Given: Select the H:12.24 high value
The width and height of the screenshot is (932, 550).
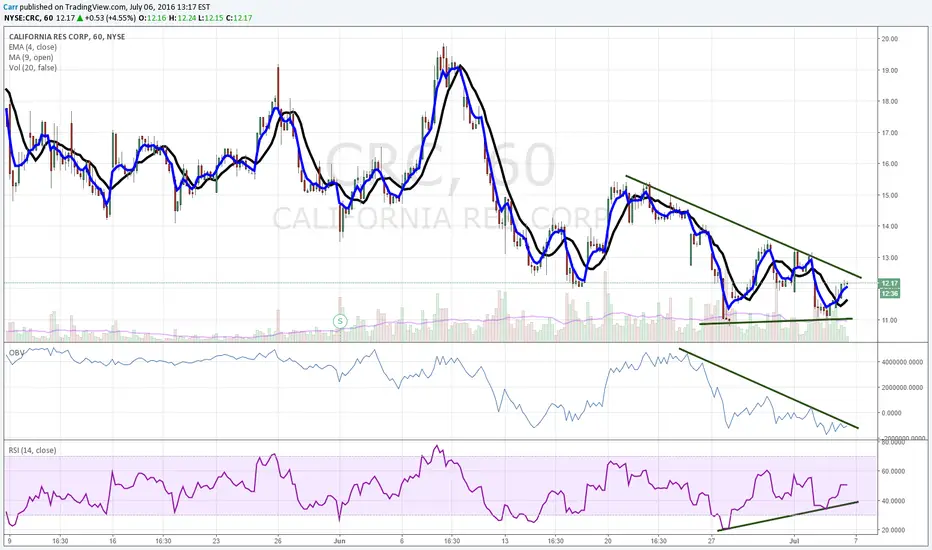Looking at the screenshot, I should [181, 18].
